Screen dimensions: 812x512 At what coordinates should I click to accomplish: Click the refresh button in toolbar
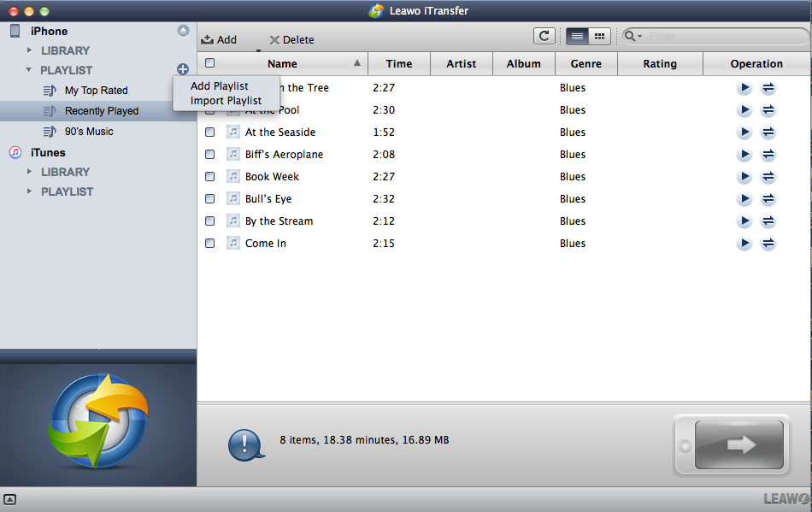click(544, 36)
